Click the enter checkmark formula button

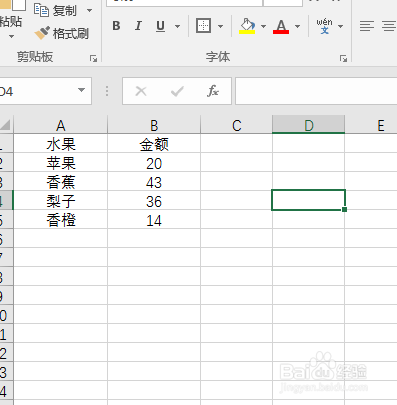(177, 91)
